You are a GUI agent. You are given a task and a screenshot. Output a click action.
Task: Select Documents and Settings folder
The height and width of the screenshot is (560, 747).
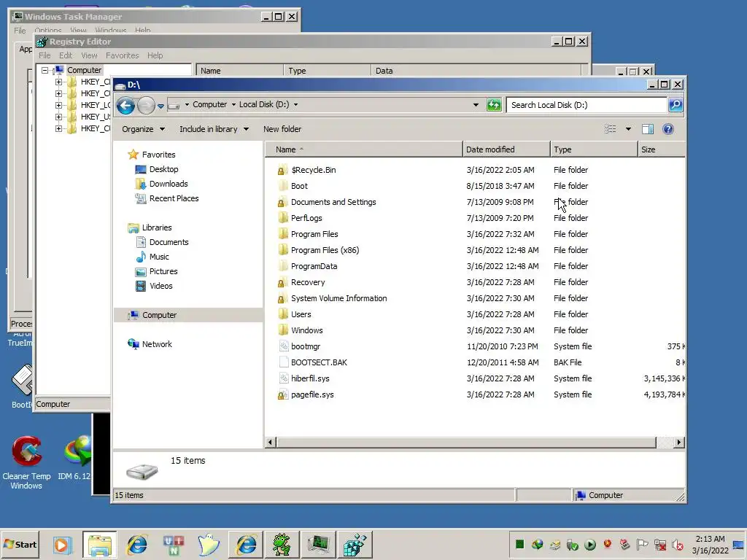(333, 202)
